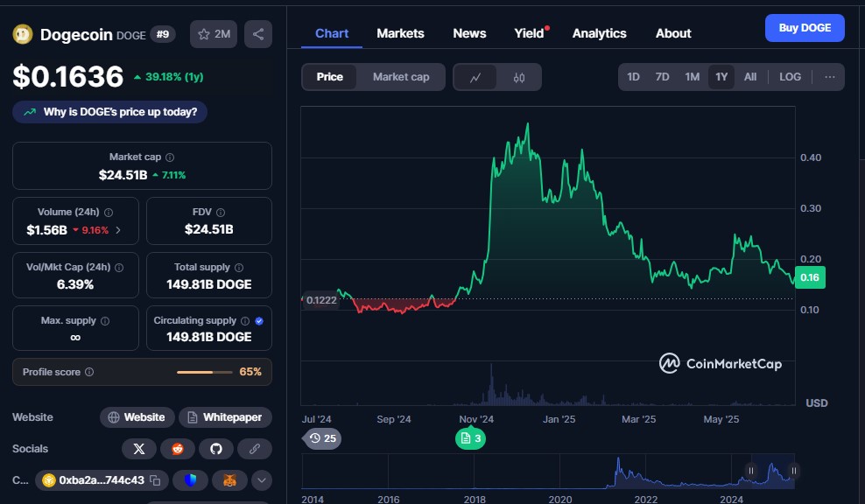Click the 65% profile score value
This screenshot has width=865, height=504.
(x=250, y=372)
